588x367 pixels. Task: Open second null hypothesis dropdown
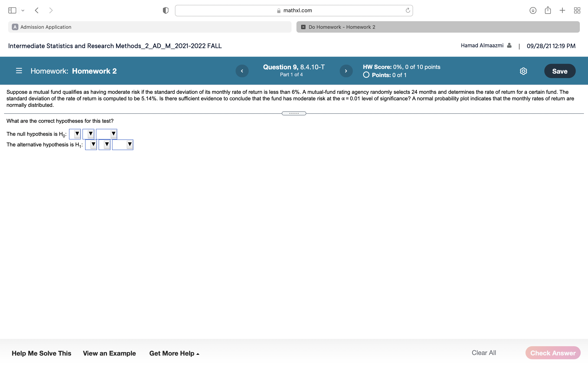tap(88, 134)
